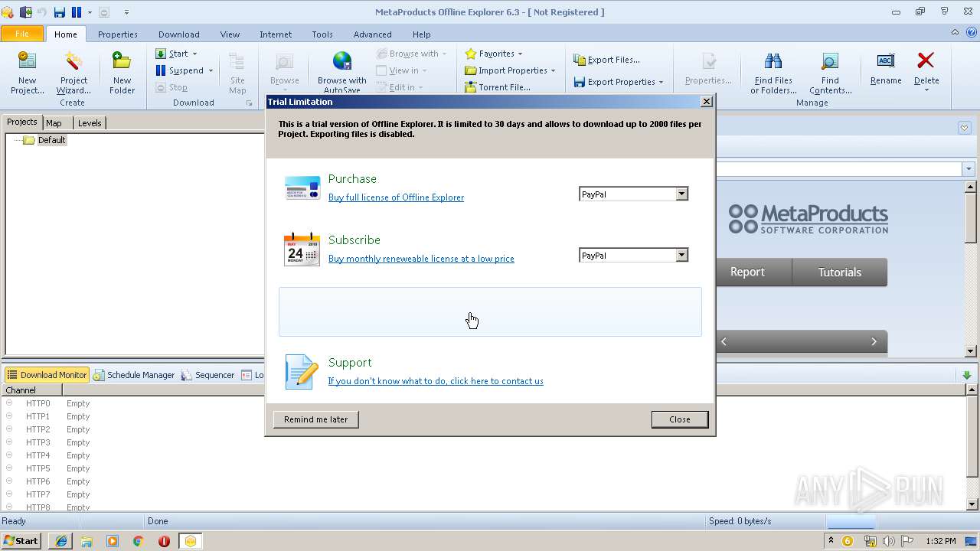The height and width of the screenshot is (551, 980).
Task: Open the Levels panel tab
Action: [90, 123]
